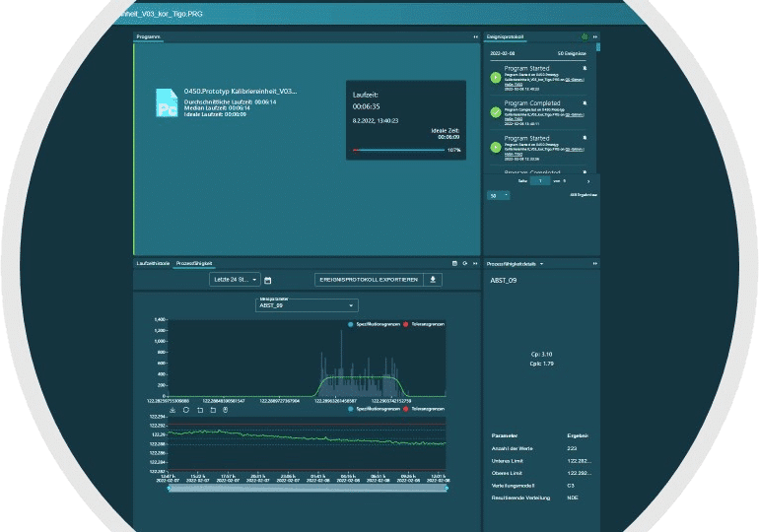The image size is (759, 532).
Task: Click the area zoom icon in the chart toolbar
Action: pyautogui.click(x=200, y=410)
